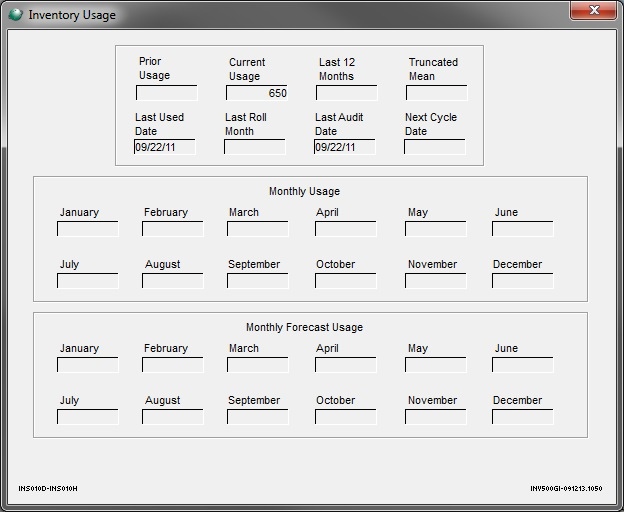The image size is (624, 512).
Task: Select the Monthly Forecast Usage May field
Action: coord(436,365)
